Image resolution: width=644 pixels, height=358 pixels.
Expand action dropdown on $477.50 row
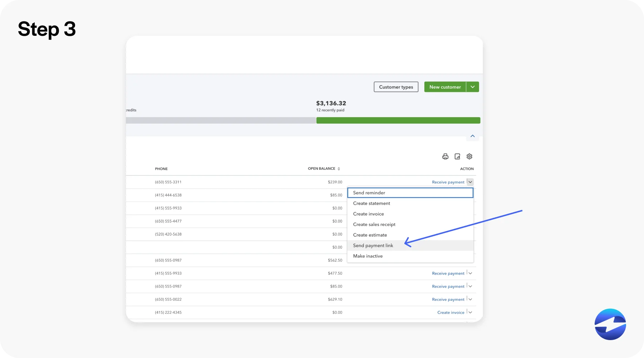pos(470,273)
